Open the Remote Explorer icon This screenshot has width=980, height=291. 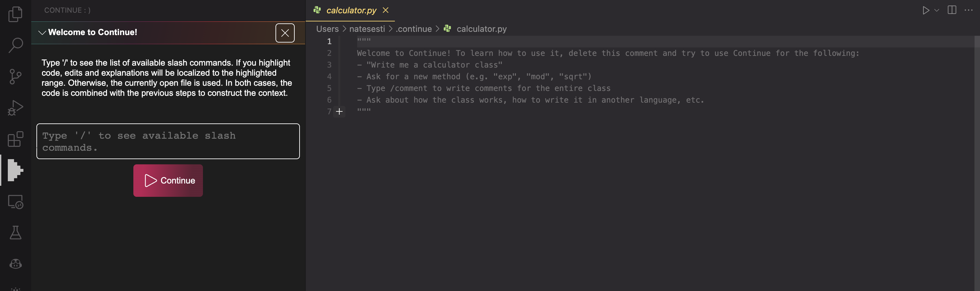click(15, 202)
